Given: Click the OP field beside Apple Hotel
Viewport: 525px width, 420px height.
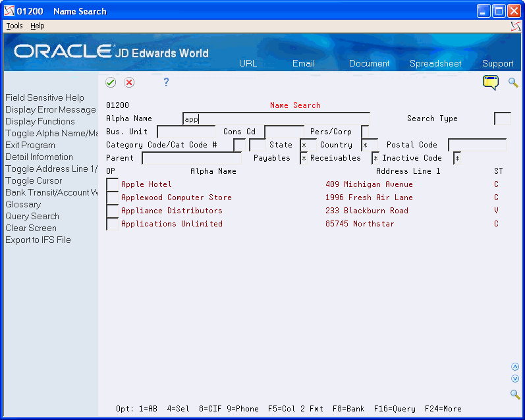Looking at the screenshot, I should tap(112, 184).
